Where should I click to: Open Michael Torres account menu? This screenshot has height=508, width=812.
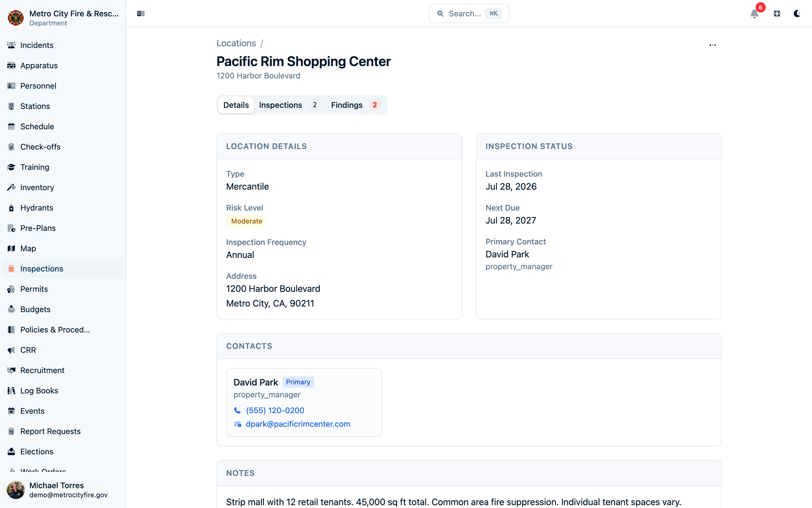click(63, 490)
